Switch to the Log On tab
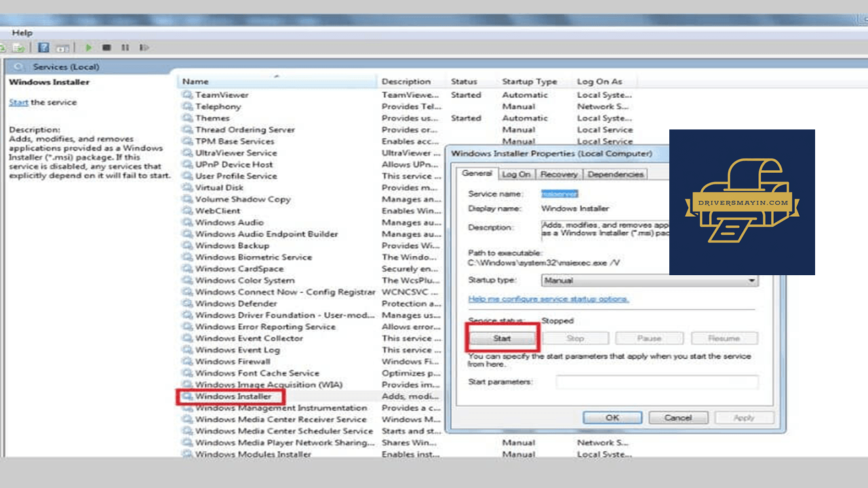Image resolution: width=868 pixels, height=488 pixels. (516, 174)
